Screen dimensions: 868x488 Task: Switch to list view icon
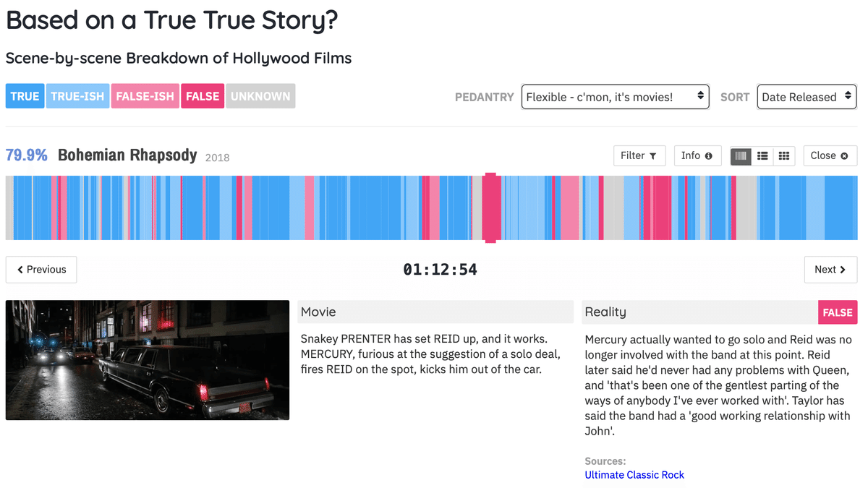762,155
